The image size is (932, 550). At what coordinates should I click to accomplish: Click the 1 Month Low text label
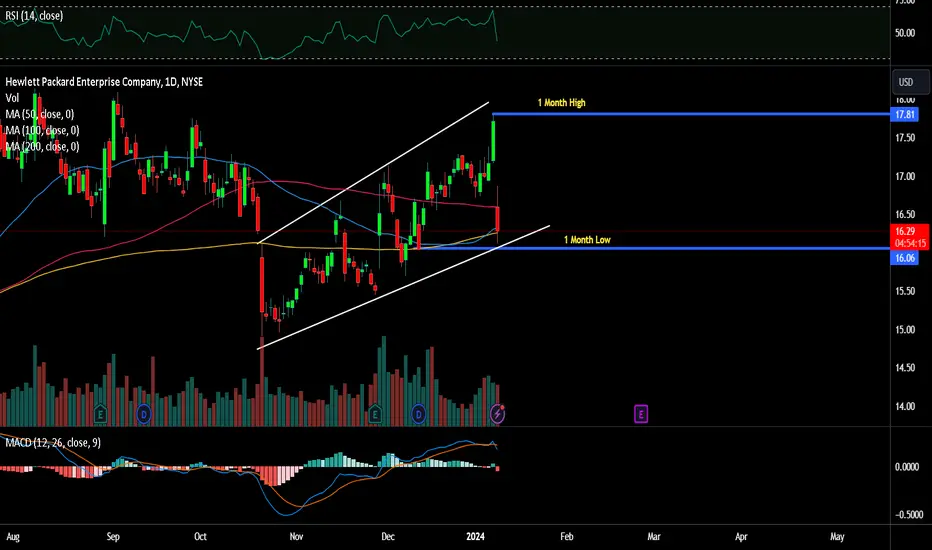coord(587,240)
